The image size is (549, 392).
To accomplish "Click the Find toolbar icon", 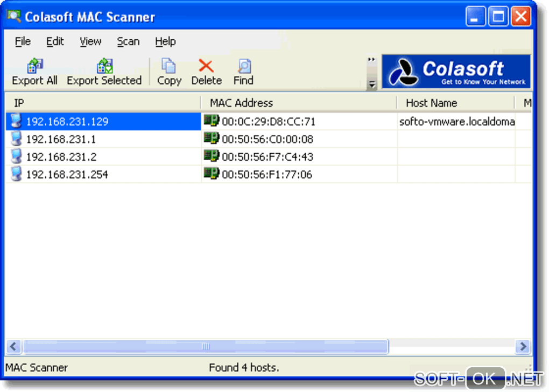I will [244, 66].
